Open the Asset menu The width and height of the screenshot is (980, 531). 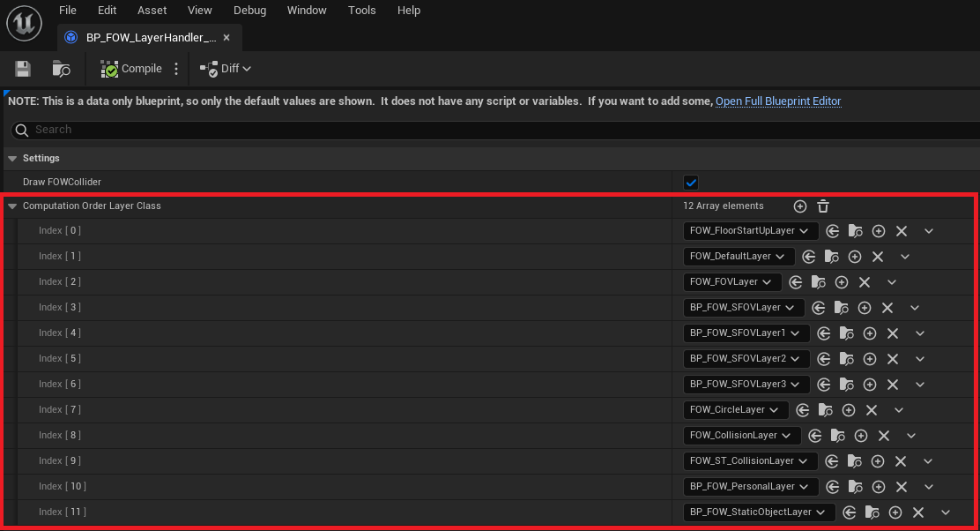(152, 10)
